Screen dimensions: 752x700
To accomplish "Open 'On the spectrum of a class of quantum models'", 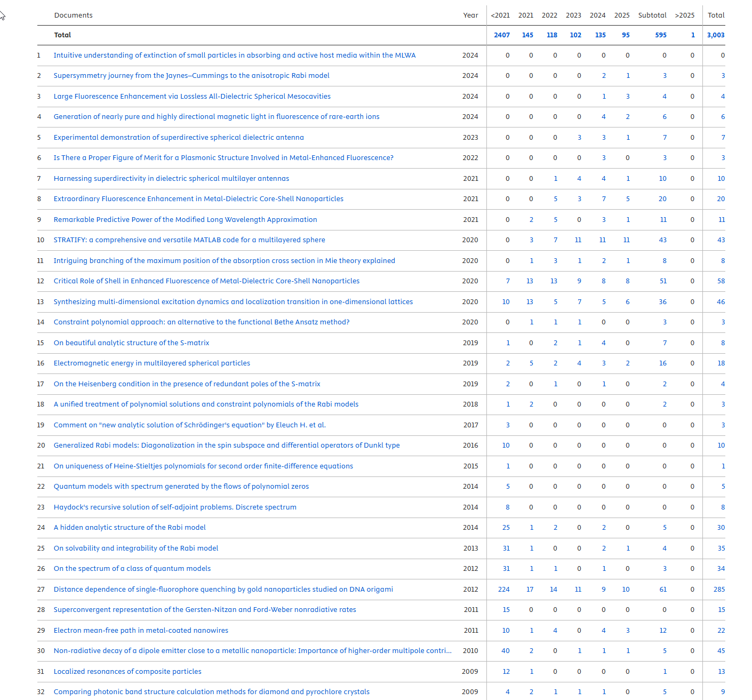I will pos(132,569).
